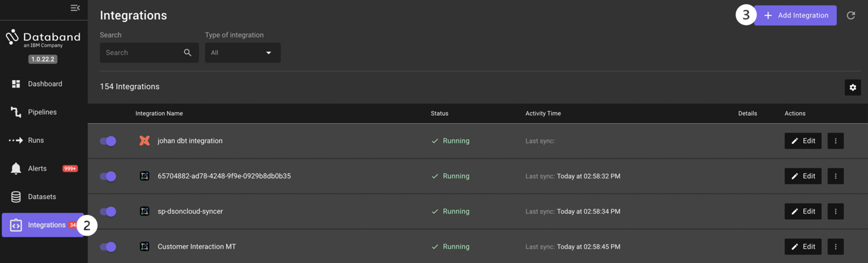This screenshot has height=263, width=868.
Task: Open more actions for johan dbt integration
Action: [x=835, y=141]
